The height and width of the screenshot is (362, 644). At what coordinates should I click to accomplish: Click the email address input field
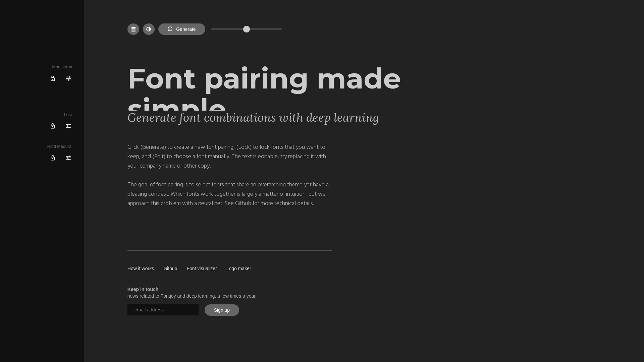(x=163, y=310)
